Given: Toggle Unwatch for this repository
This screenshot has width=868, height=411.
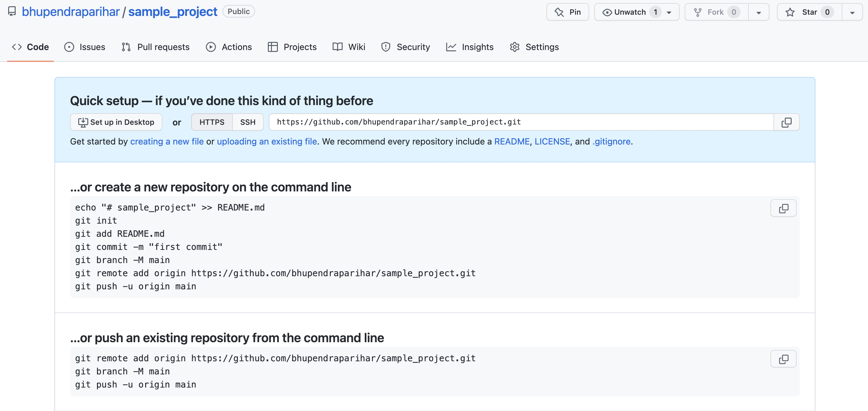Looking at the screenshot, I should pos(629,12).
